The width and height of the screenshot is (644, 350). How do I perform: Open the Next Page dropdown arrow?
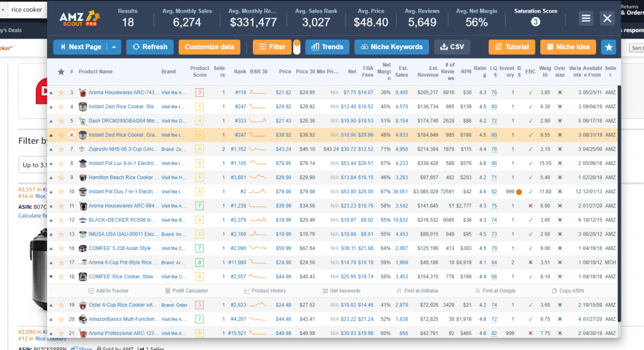(114, 47)
